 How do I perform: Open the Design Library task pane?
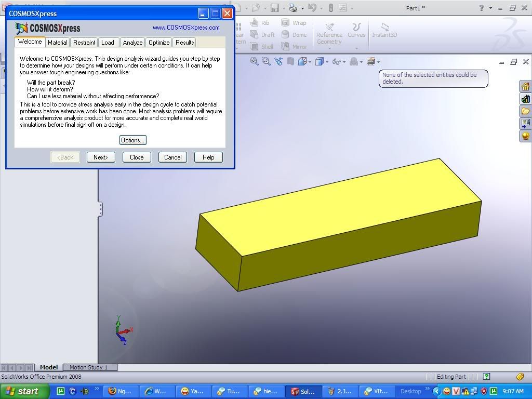coord(525,99)
